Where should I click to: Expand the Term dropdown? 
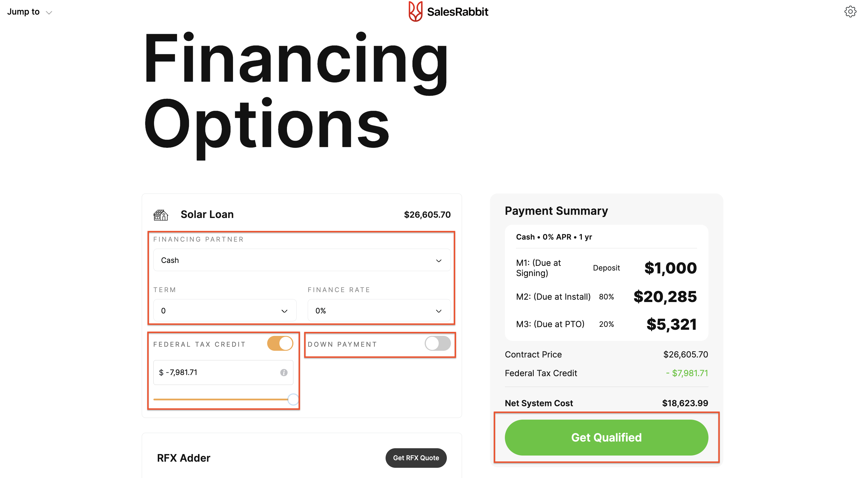[x=225, y=310]
